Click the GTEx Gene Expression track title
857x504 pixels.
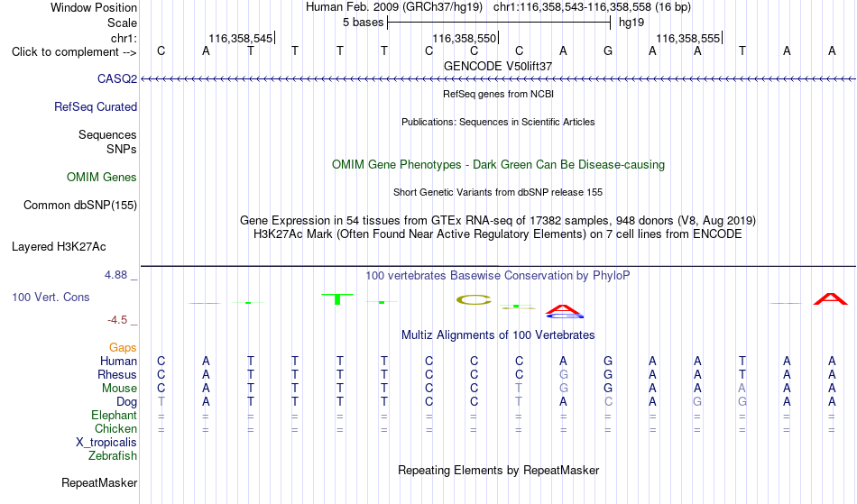click(498, 221)
